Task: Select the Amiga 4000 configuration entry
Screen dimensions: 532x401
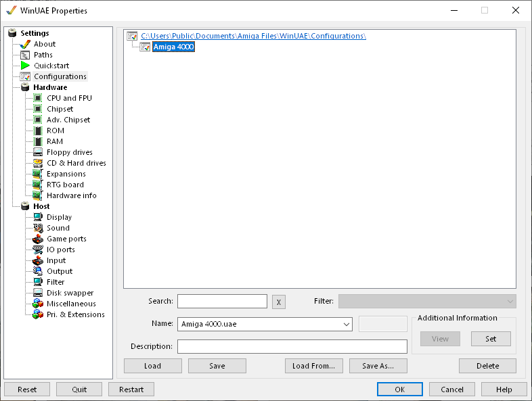Action: click(x=173, y=47)
